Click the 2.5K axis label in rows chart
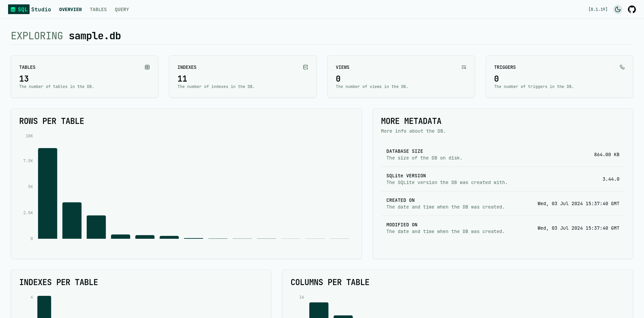644x318 pixels. click(28, 213)
